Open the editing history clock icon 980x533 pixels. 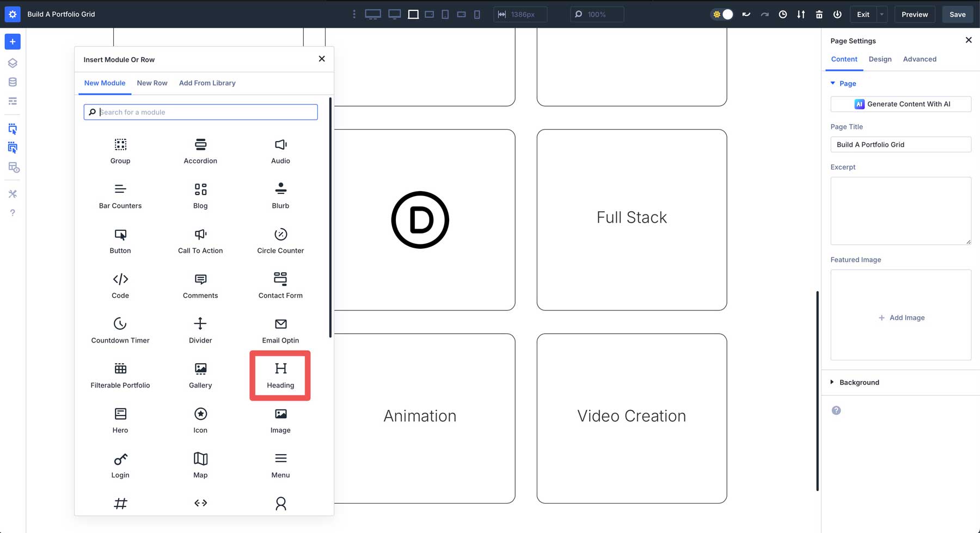coord(782,14)
